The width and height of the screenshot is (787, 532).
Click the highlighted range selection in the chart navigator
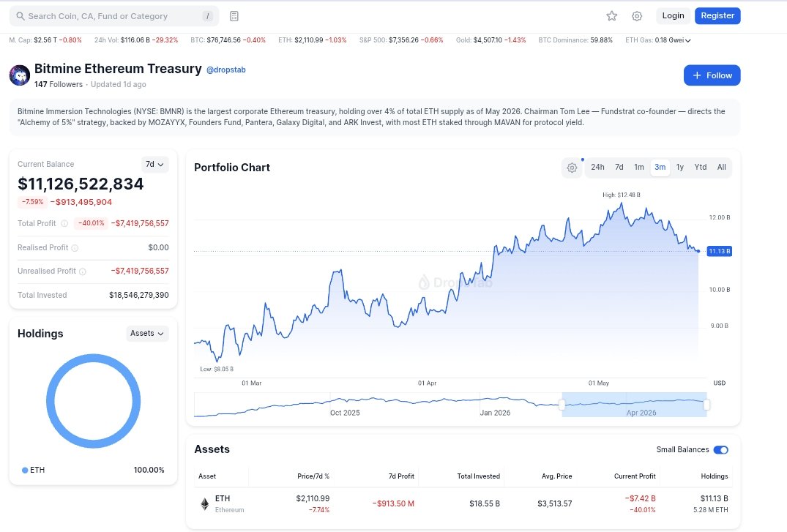[x=635, y=405]
